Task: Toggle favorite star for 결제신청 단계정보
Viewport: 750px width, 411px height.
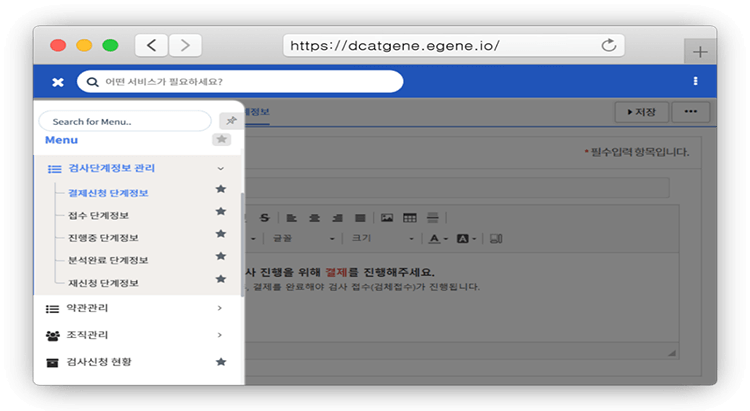Action: pyautogui.click(x=221, y=190)
